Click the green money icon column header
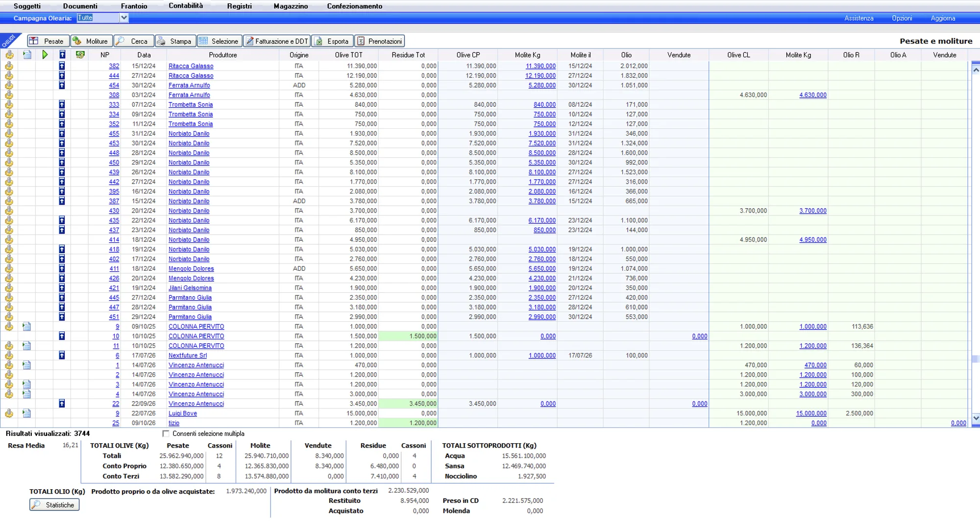The width and height of the screenshot is (980, 523). click(80, 55)
